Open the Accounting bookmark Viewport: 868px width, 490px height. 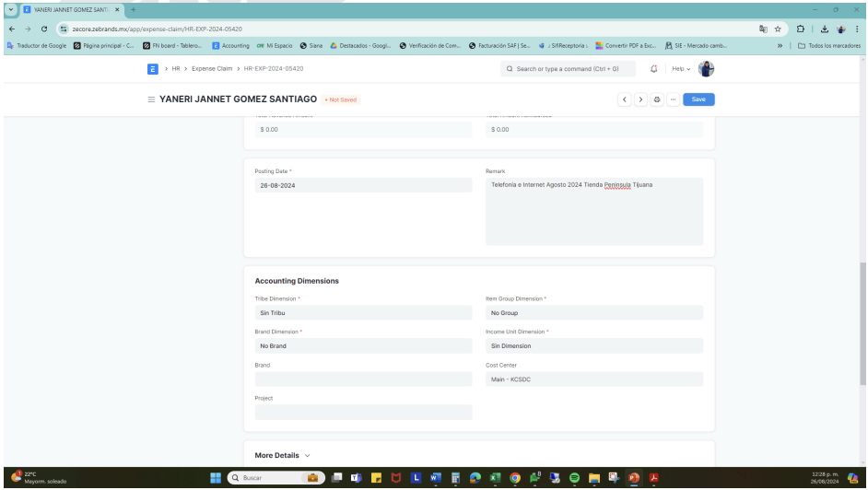(230, 45)
